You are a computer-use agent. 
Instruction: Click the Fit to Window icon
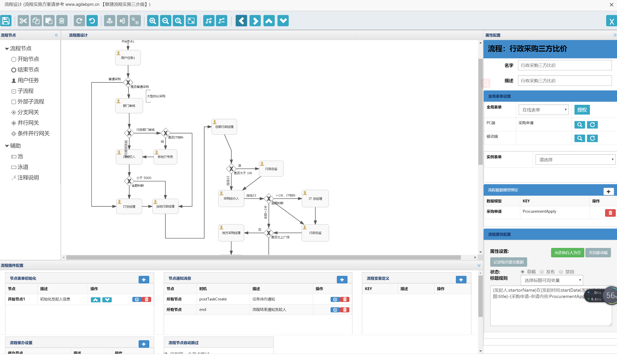pos(191,21)
